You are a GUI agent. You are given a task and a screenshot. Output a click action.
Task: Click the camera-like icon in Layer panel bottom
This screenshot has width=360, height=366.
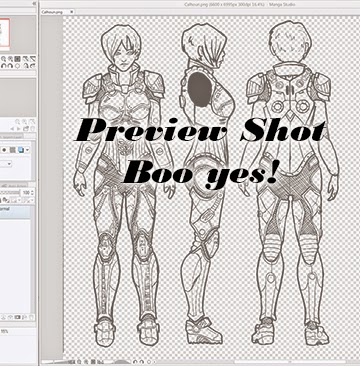click(x=17, y=317)
